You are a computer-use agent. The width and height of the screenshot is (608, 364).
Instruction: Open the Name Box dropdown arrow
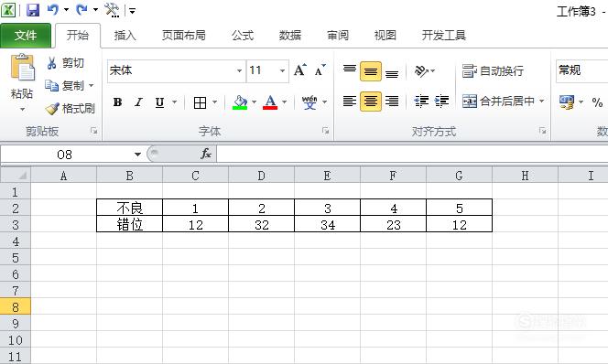pyautogui.click(x=137, y=155)
